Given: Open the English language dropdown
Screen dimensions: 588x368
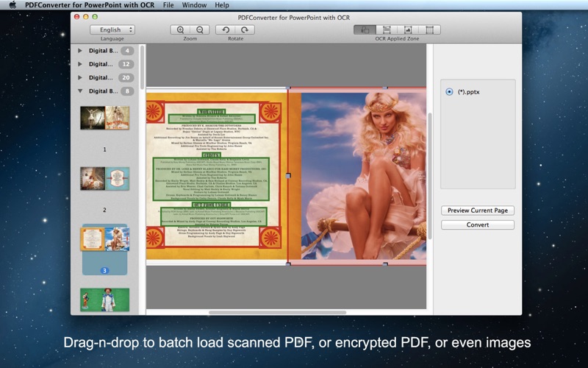Looking at the screenshot, I should click(x=112, y=29).
